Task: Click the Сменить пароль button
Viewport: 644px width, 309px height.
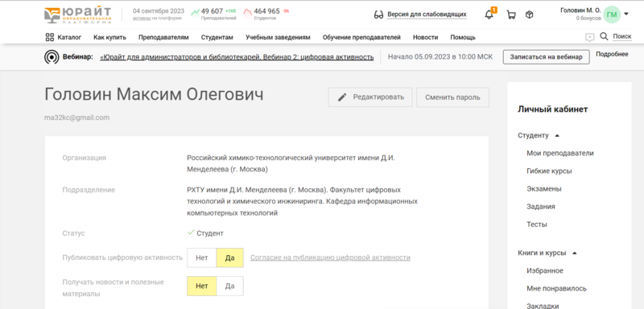Action: click(452, 97)
